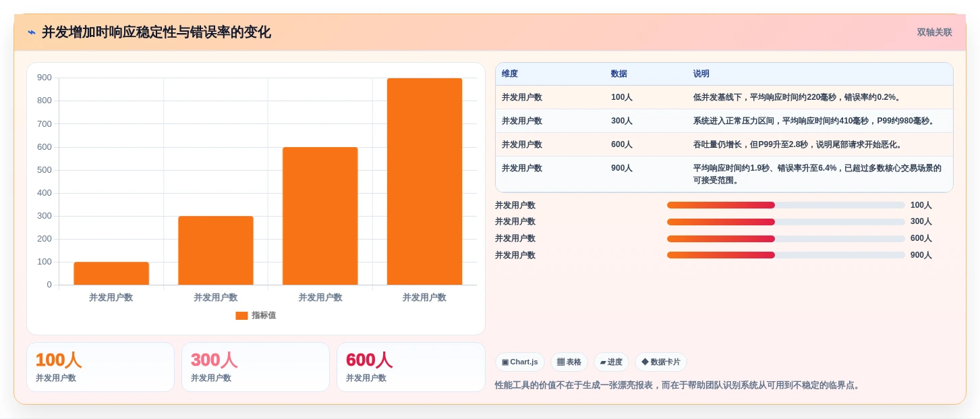Click the 100人 value next to progress bar
Image resolution: width=980 pixels, height=419 pixels.
pyautogui.click(x=921, y=205)
